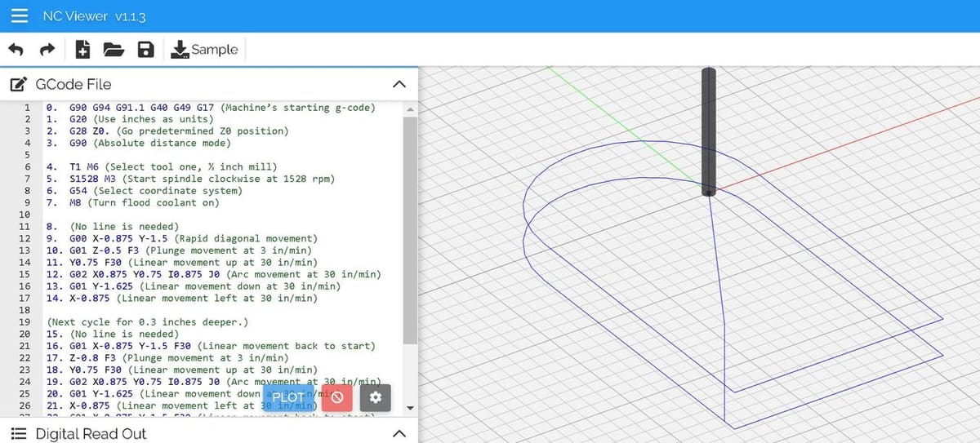Expand the Digital Read Out panel
Viewport: 980px width, 443px height.
pyautogui.click(x=399, y=434)
